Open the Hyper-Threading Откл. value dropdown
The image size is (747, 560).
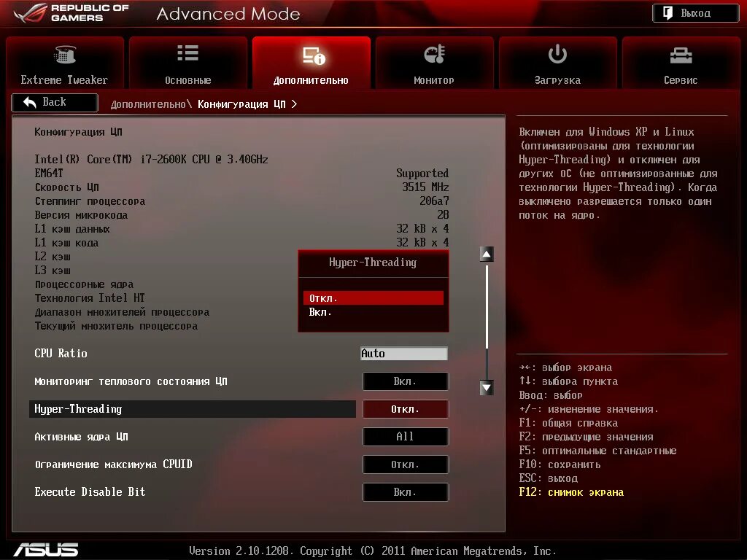pos(405,409)
